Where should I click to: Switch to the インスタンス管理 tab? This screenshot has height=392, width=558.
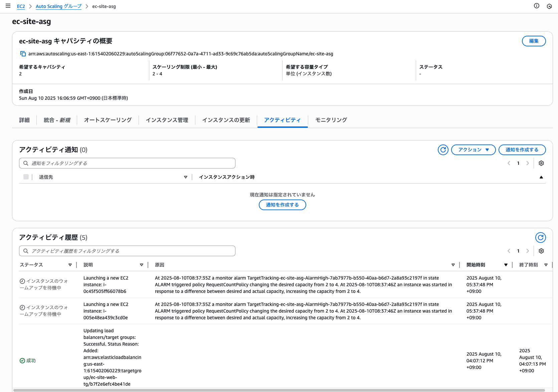point(167,120)
